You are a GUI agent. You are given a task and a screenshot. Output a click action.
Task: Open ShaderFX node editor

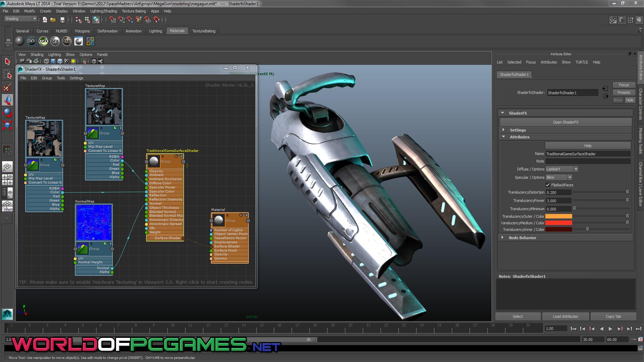click(566, 122)
